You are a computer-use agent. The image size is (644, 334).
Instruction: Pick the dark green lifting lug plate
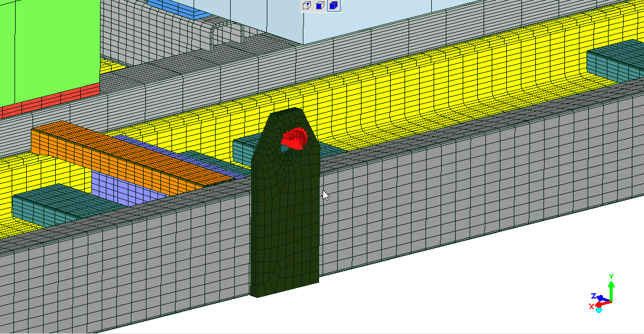[285, 214]
